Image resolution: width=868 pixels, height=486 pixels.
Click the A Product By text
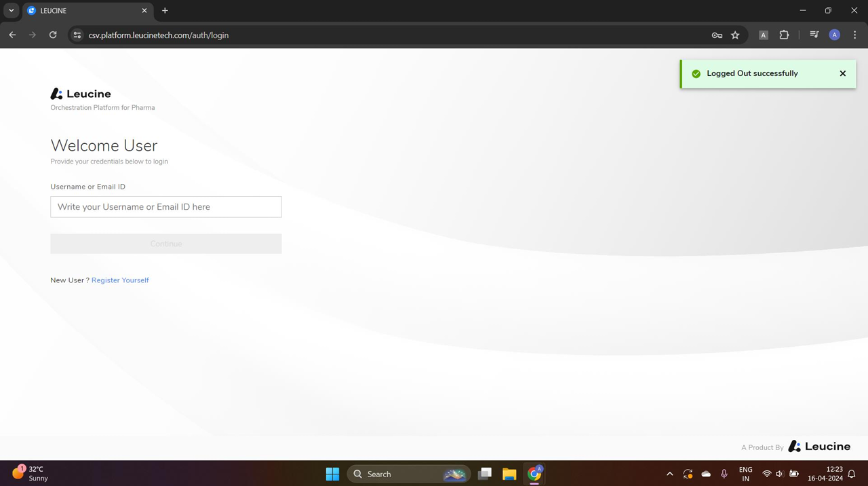(x=762, y=447)
